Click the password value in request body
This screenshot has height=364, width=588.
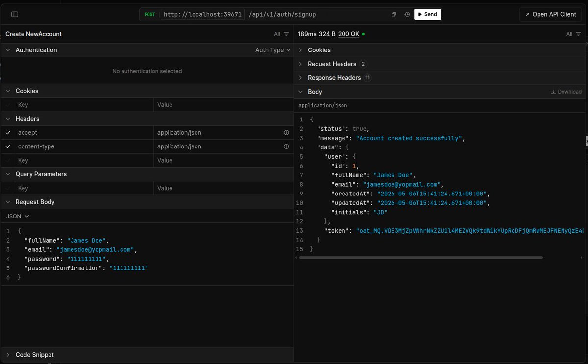pos(86,259)
